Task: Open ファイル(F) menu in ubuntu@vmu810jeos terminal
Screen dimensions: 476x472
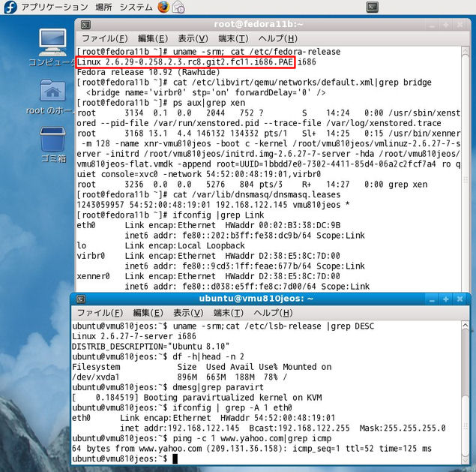Action: click(x=100, y=313)
